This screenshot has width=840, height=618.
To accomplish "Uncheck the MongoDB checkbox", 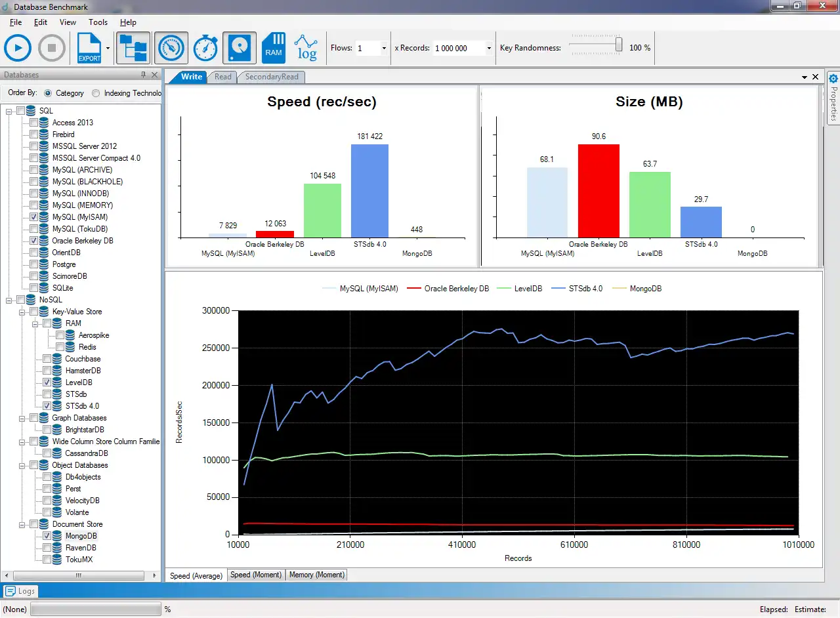I will [47, 536].
